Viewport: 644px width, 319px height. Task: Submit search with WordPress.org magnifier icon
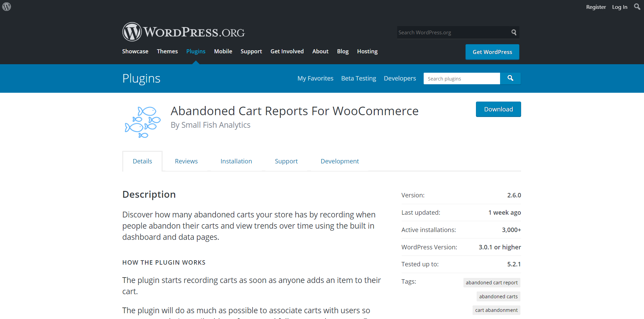514,32
